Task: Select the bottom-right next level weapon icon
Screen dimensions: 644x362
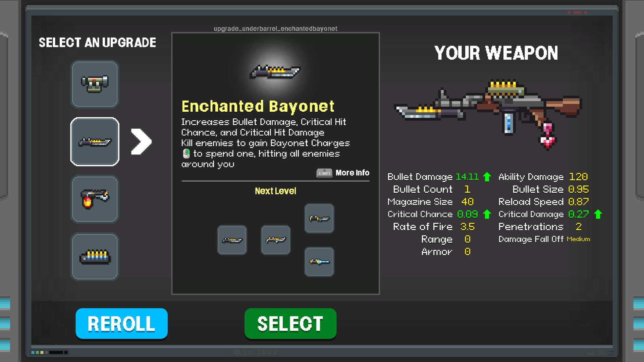Action: [318, 261]
